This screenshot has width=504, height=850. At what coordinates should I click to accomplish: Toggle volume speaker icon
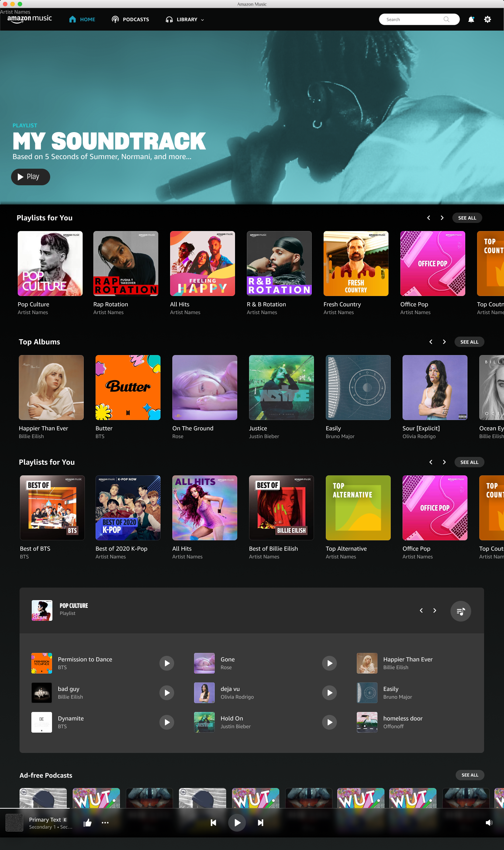tap(489, 823)
